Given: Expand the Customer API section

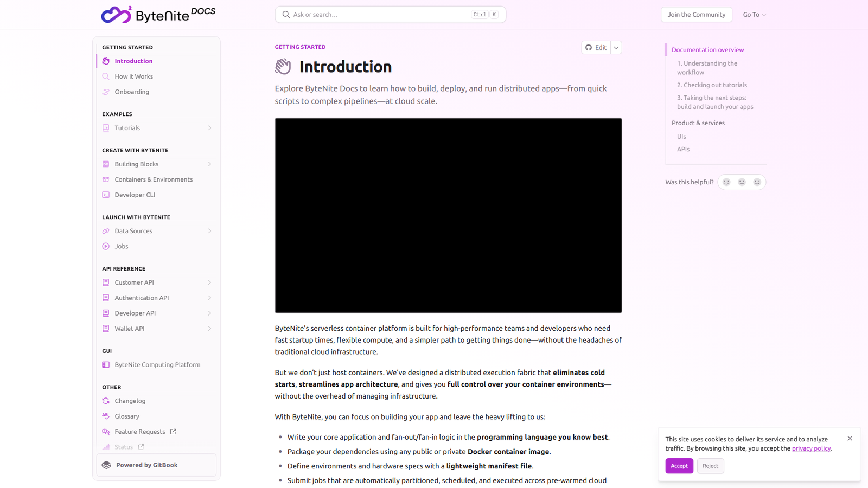Looking at the screenshot, I should pyautogui.click(x=209, y=282).
